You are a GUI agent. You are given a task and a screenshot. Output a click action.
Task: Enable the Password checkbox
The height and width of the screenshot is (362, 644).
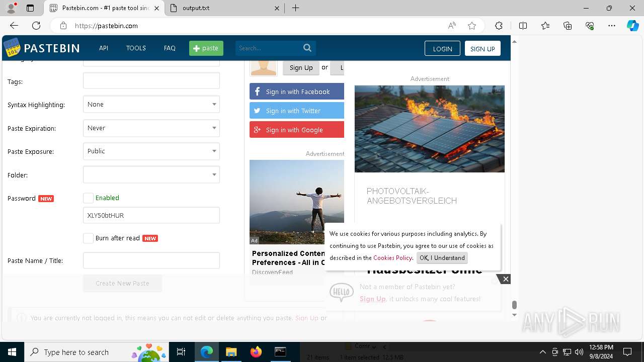click(x=89, y=198)
